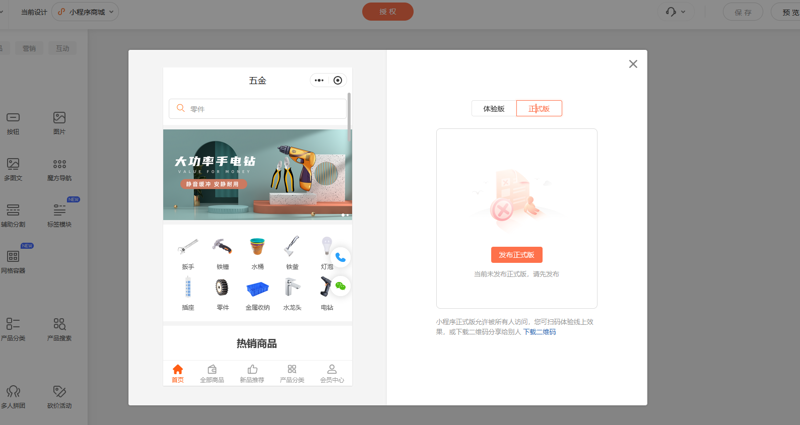Screen dimensions: 800x425
Task: Select the 图片 image module icon
Action: click(59, 117)
